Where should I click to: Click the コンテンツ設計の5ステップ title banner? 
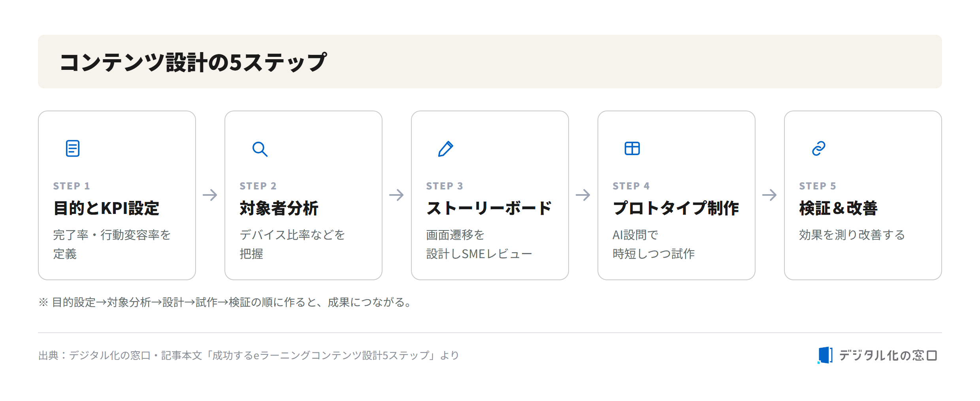(490, 62)
